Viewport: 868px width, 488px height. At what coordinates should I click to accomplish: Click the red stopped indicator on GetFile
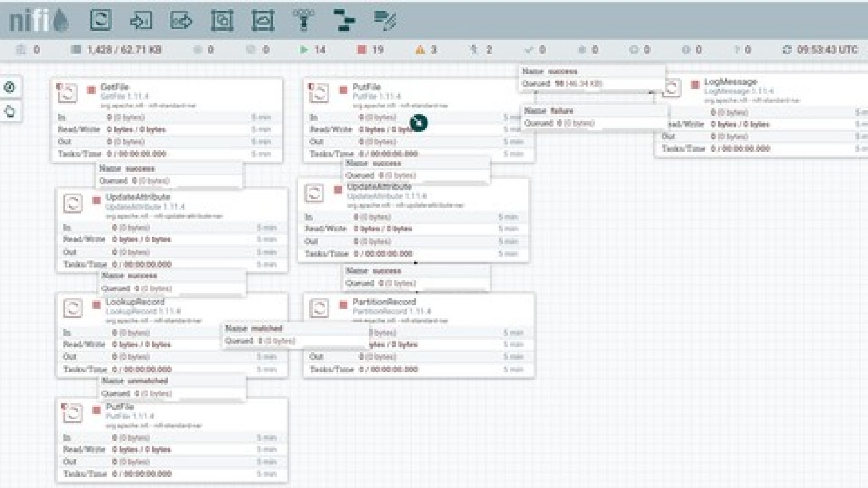[x=91, y=90]
